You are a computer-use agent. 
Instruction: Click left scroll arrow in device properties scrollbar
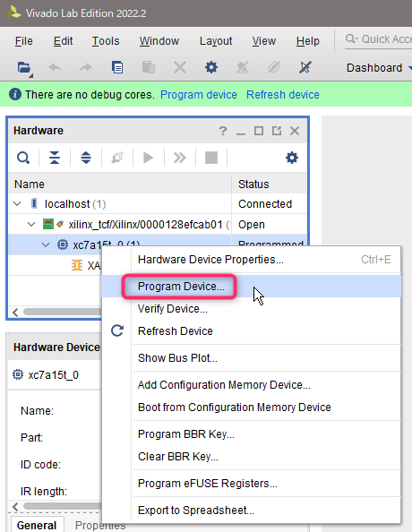click(x=15, y=507)
